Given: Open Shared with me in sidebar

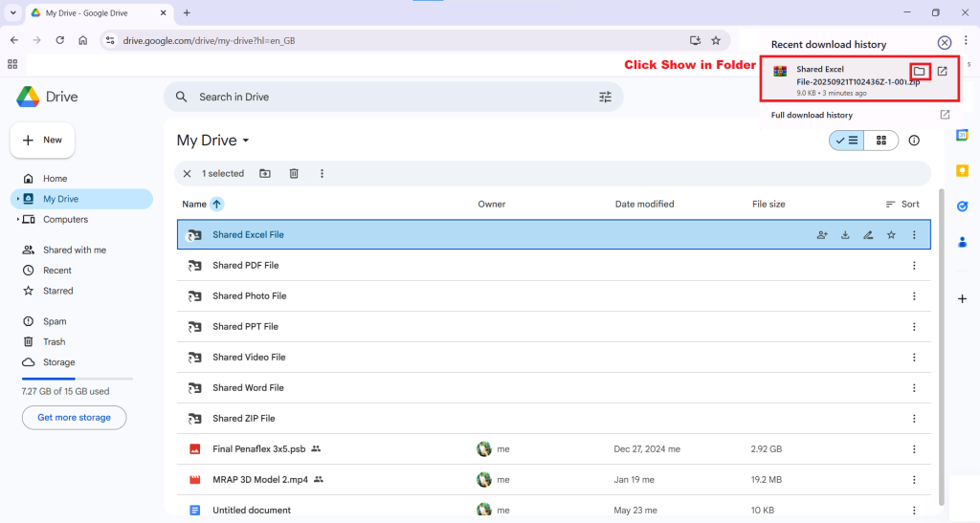Looking at the screenshot, I should (74, 251).
